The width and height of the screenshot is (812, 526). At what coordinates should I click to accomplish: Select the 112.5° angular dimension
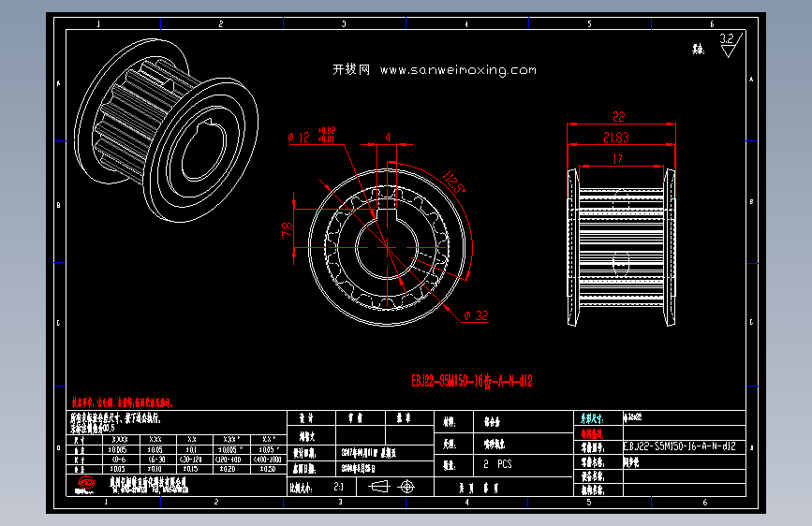(x=453, y=183)
